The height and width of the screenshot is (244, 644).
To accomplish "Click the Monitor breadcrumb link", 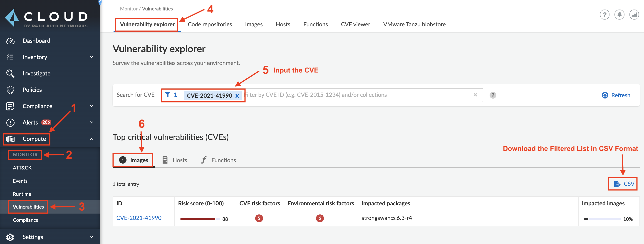I will (129, 9).
